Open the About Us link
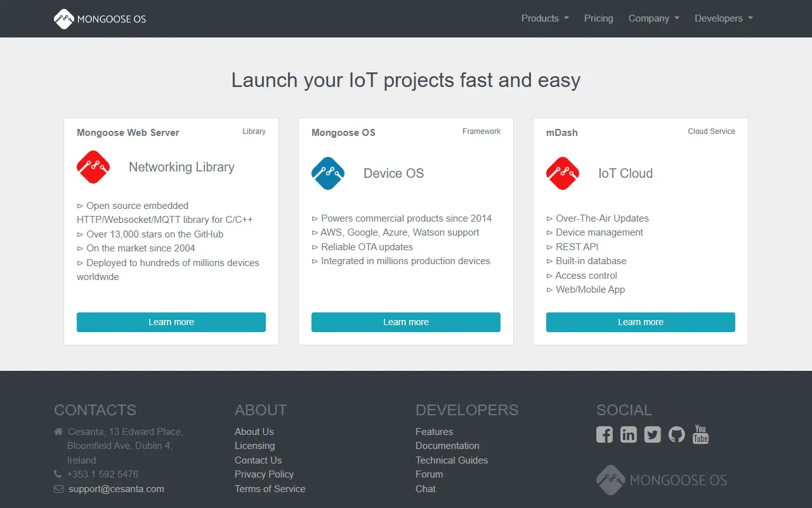Screen dimensions: 812x508 [254, 432]
